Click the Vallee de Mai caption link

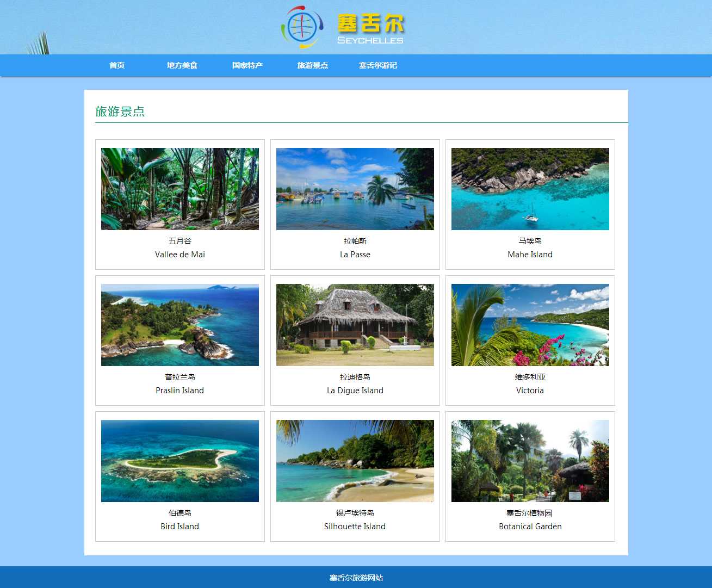coord(180,255)
